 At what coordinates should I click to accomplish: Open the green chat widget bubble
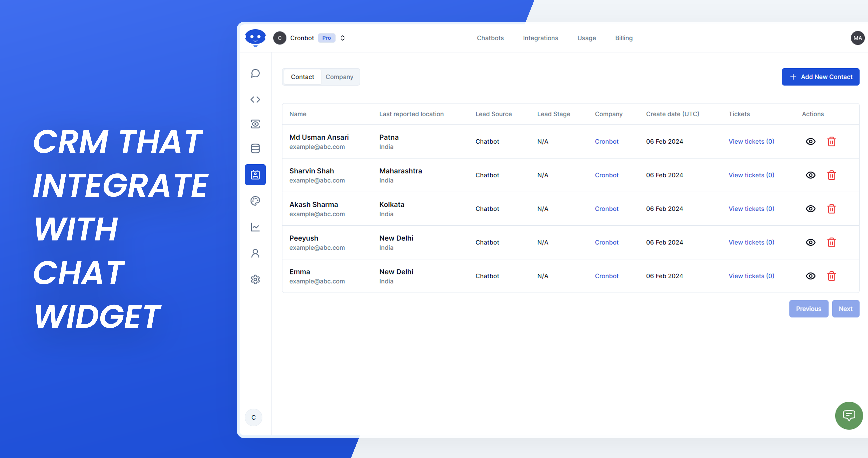point(849,415)
